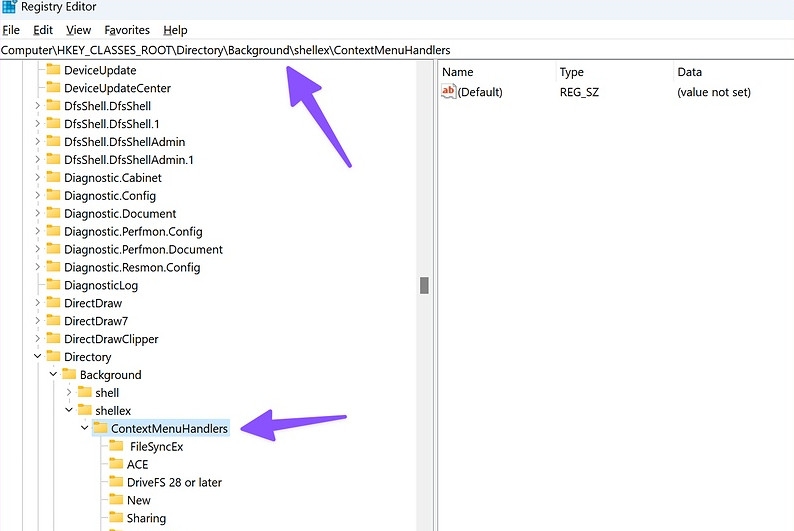Click the DiagnosticLog folder icon
The width and height of the screenshot is (794, 531).
click(x=53, y=285)
